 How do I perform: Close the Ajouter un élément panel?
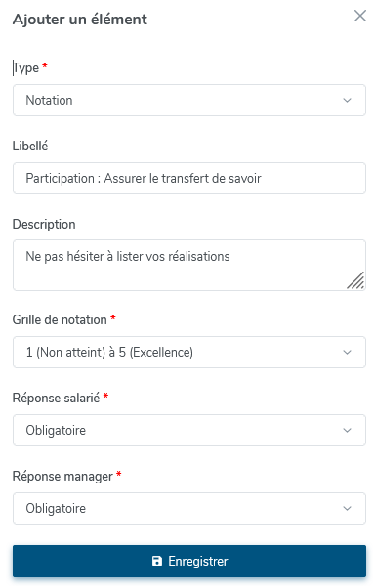[359, 16]
